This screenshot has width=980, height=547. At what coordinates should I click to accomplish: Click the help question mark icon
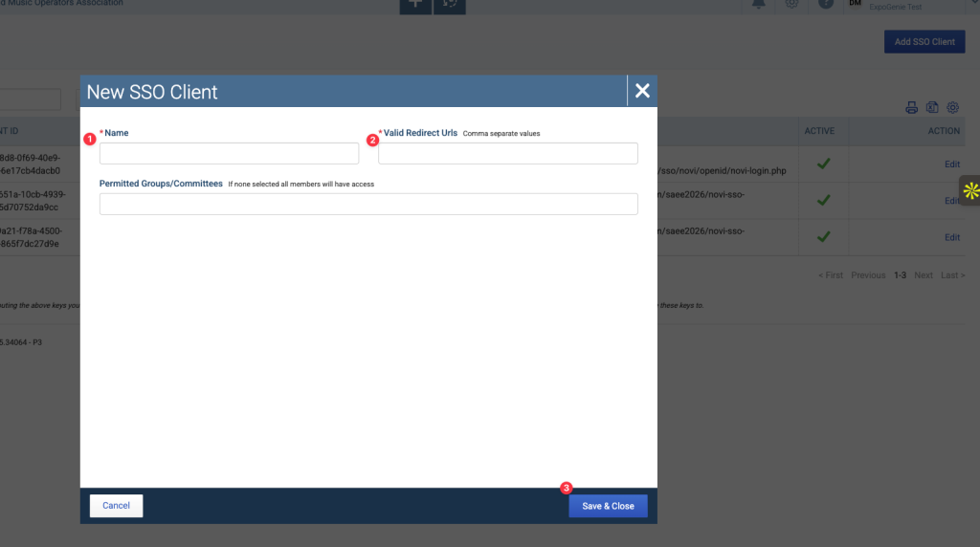825,4
